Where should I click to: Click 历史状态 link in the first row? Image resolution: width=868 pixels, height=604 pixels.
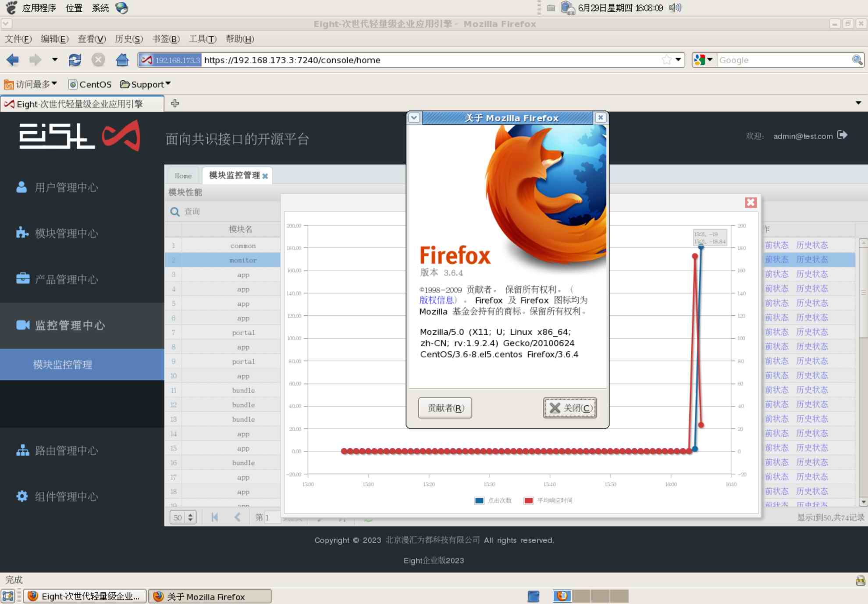click(812, 245)
